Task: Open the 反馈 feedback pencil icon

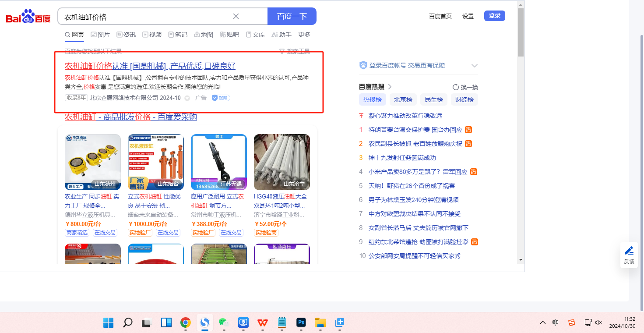Action: point(629,251)
